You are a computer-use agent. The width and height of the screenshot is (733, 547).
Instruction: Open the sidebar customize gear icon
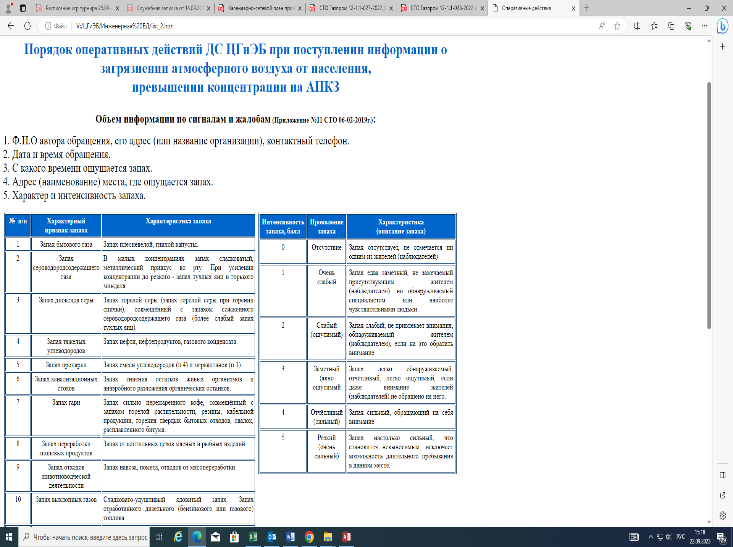[723, 516]
